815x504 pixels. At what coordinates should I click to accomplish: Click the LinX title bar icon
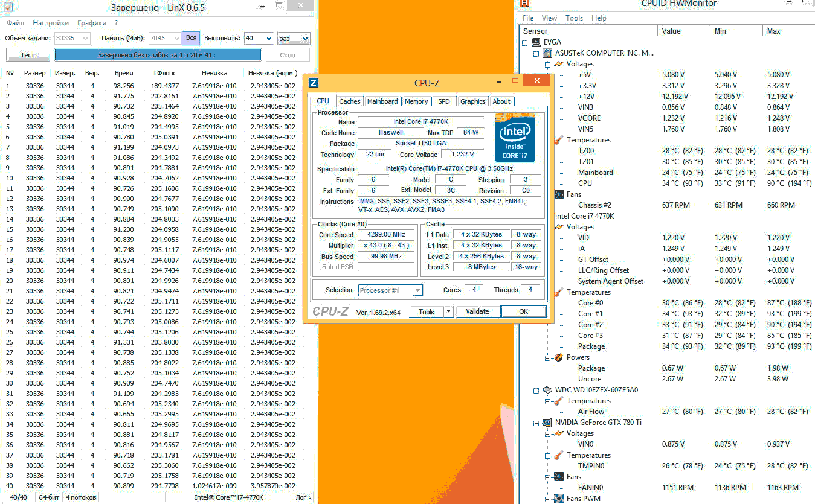tap(8, 7)
